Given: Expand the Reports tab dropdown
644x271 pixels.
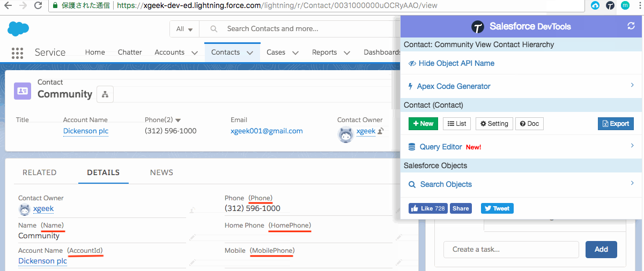Looking at the screenshot, I should 347,52.
